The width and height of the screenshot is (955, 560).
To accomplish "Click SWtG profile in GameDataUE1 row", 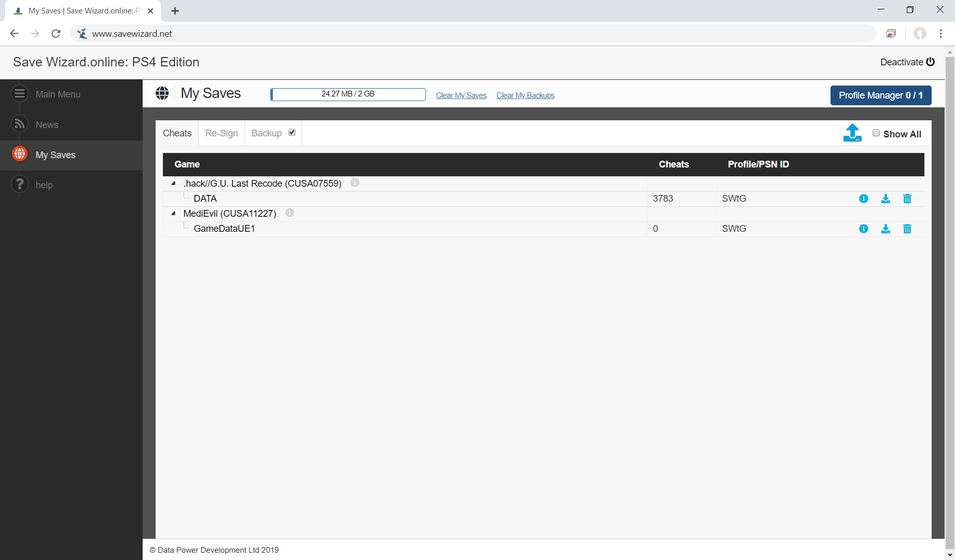I will pyautogui.click(x=734, y=229).
